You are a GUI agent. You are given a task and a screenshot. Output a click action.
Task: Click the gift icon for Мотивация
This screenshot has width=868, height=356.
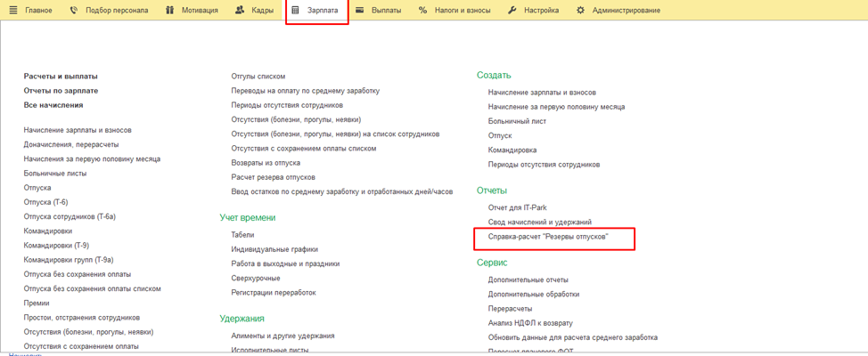[x=170, y=11]
